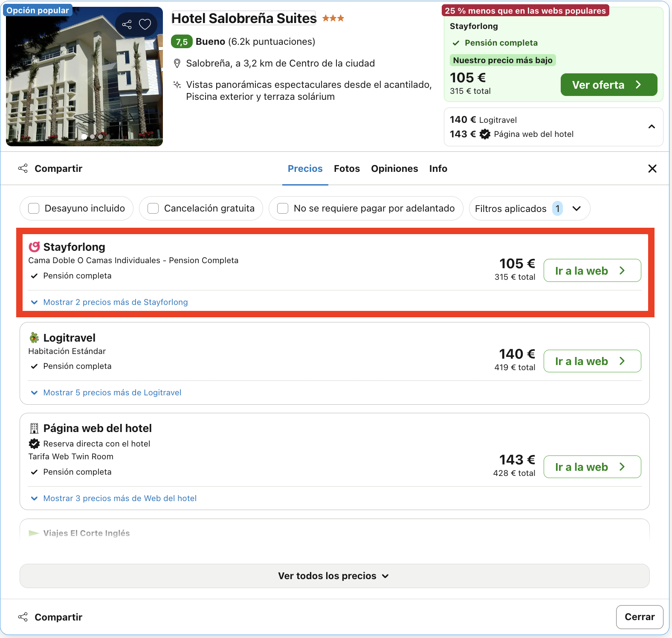The image size is (672, 638).
Task: Click the location pin icon by Salobreña
Action: pos(177,64)
